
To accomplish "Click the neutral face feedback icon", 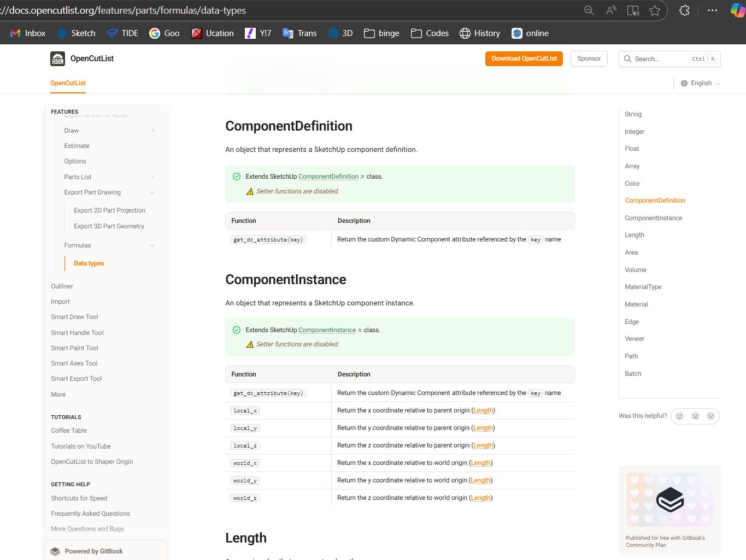I will point(695,416).
